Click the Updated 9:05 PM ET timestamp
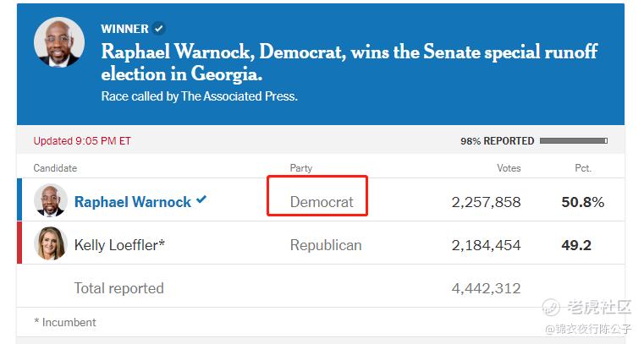 tap(82, 141)
